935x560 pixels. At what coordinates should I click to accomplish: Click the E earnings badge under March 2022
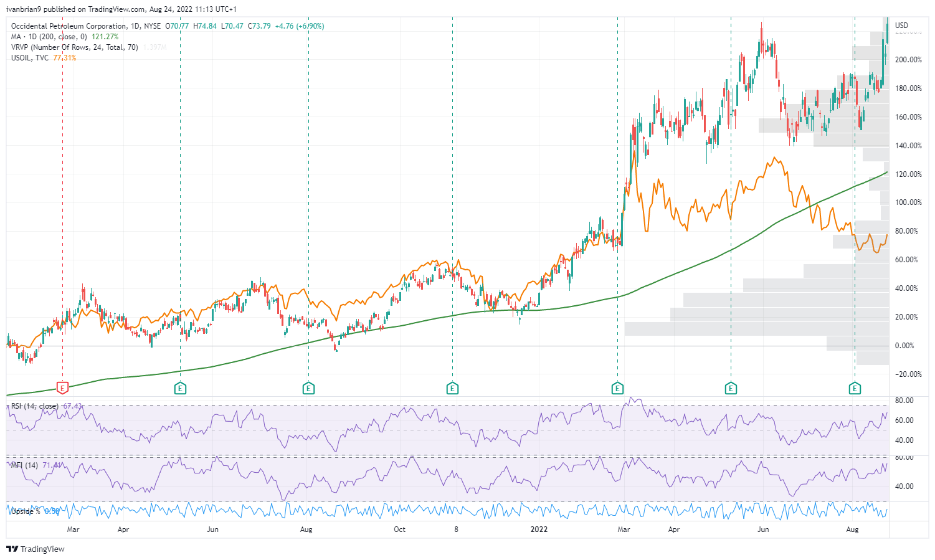(617, 387)
